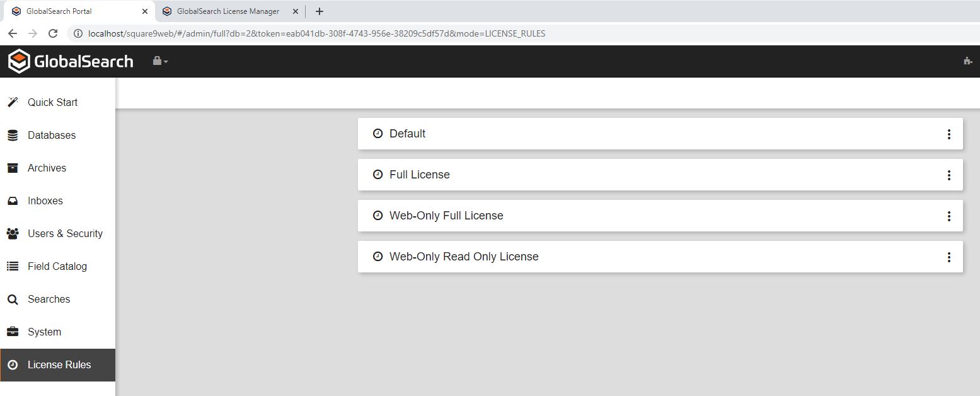Click the Databases stack icon

pyautogui.click(x=13, y=136)
